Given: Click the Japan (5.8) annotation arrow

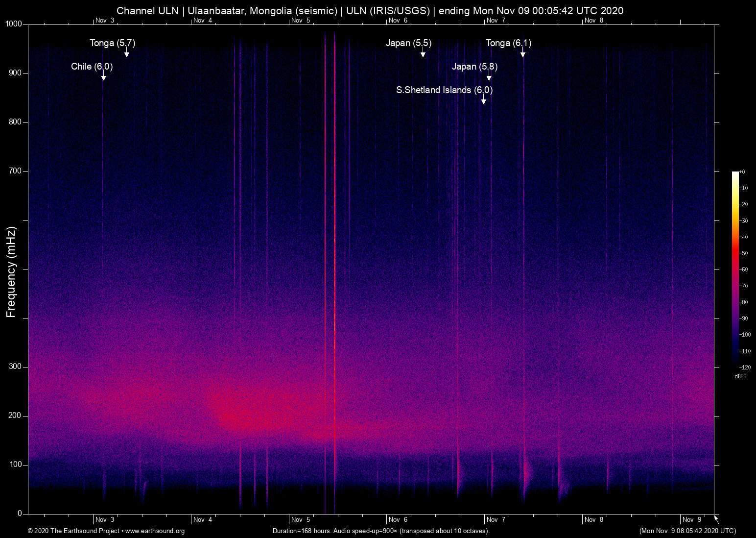Looking at the screenshot, I should [x=489, y=77].
